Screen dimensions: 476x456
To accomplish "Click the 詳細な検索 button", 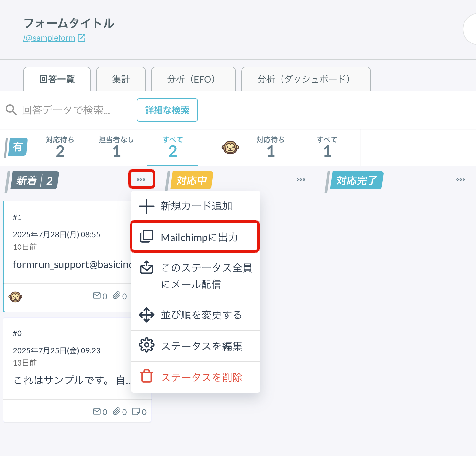I will point(167,110).
